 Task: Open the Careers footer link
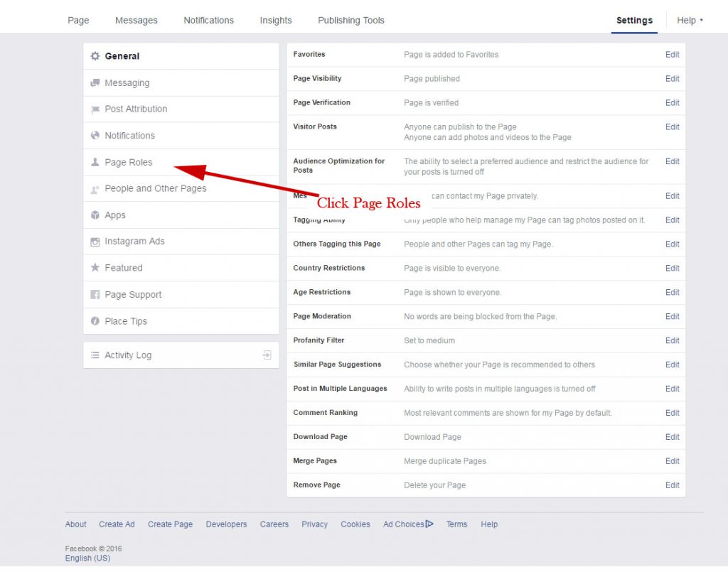coord(274,524)
